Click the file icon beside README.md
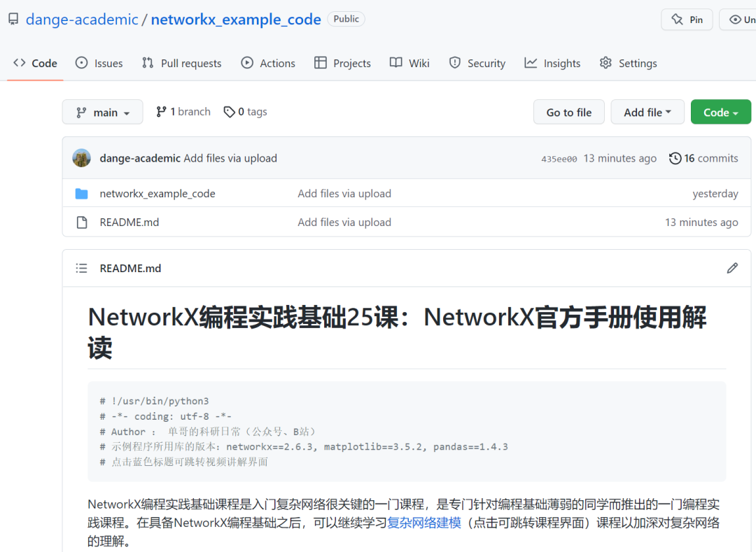 [x=82, y=222]
